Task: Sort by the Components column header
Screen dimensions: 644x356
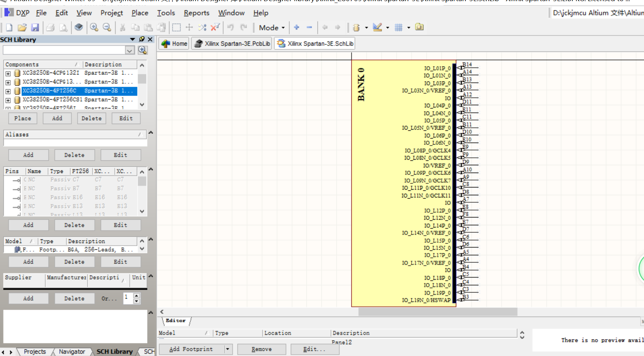Action: tap(43, 64)
